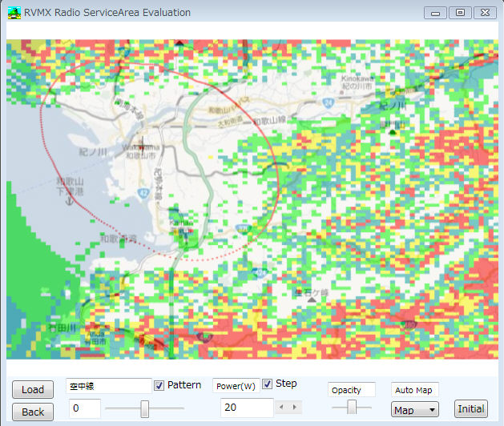This screenshot has height=426, width=504.
Task: Click the anchor port icon on the map
Action: tap(69, 199)
